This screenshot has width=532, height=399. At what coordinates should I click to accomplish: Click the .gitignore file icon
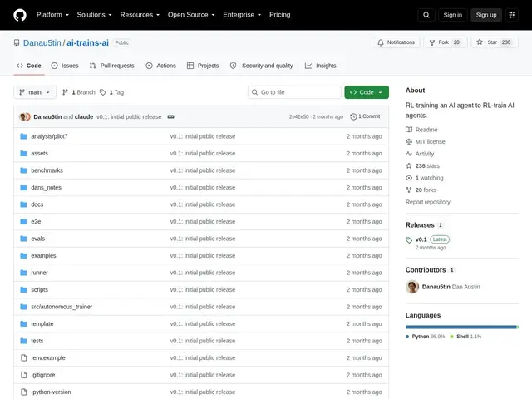click(x=23, y=375)
